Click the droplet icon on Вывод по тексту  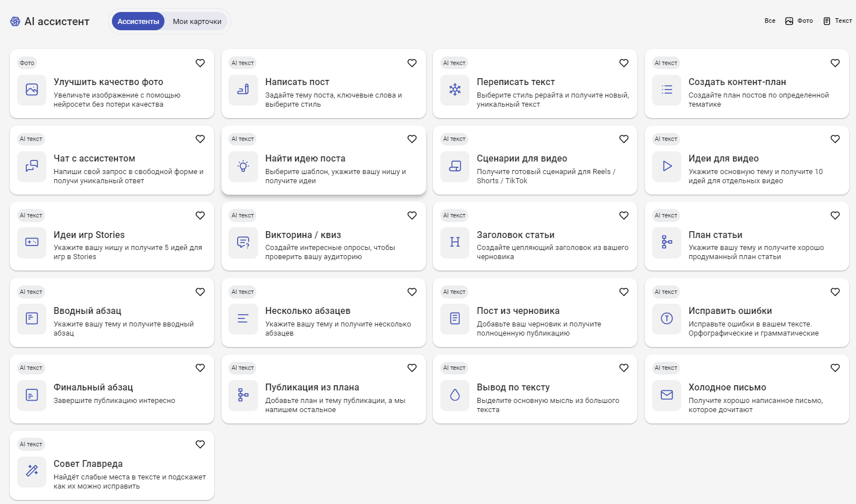click(x=455, y=395)
